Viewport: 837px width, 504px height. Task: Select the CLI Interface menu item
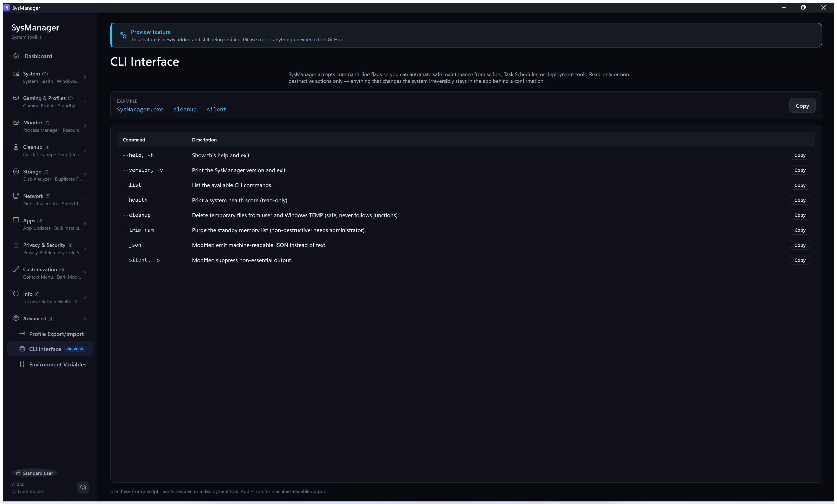coord(50,349)
